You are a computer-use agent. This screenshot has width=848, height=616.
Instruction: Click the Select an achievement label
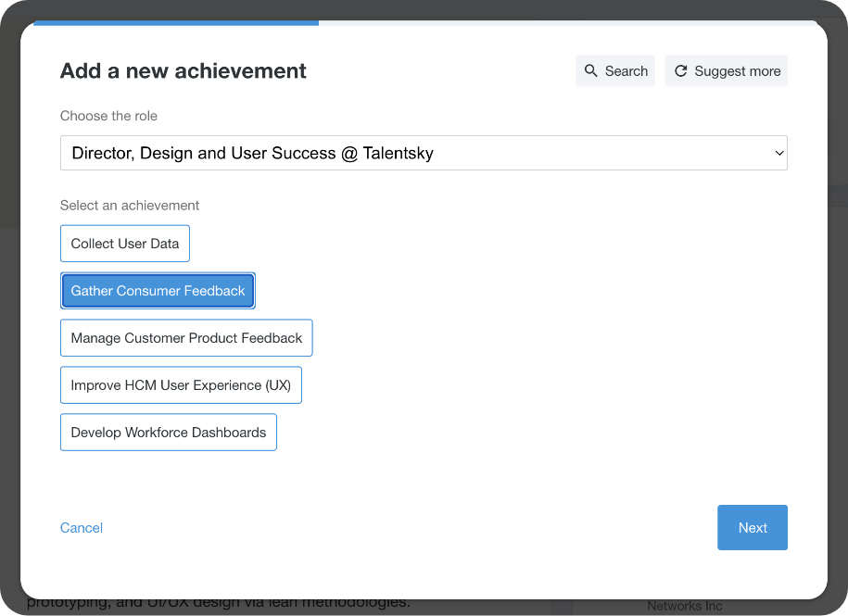[130, 206]
